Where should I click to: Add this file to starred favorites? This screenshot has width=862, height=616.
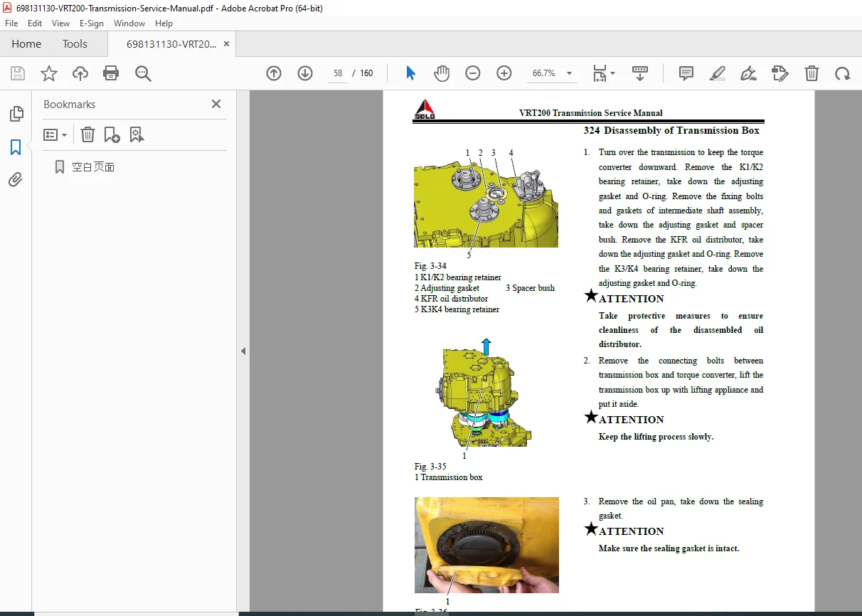point(49,73)
